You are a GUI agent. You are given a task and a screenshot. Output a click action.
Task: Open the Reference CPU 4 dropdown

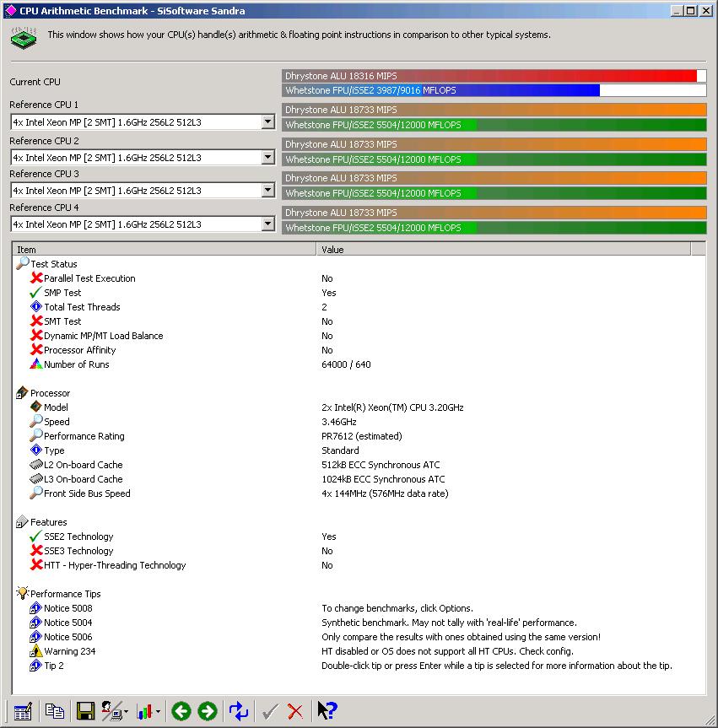click(x=268, y=224)
